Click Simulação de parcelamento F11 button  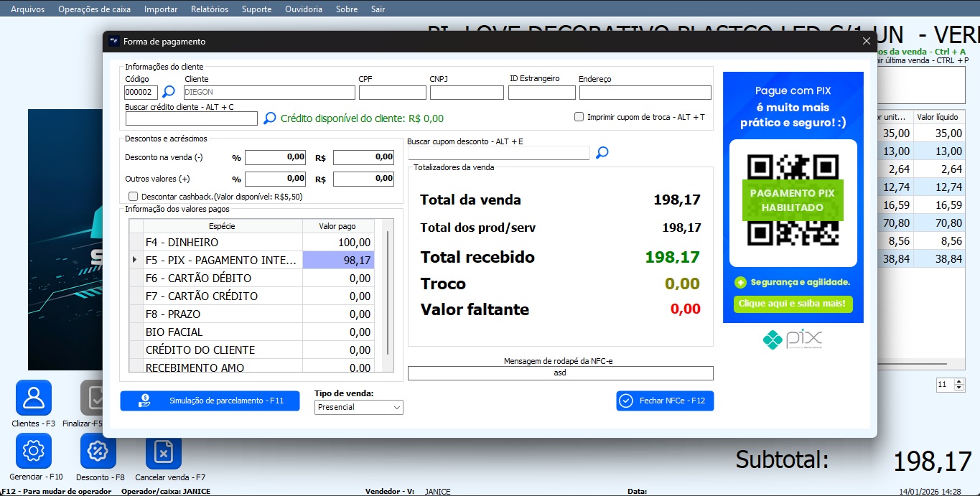coord(210,401)
